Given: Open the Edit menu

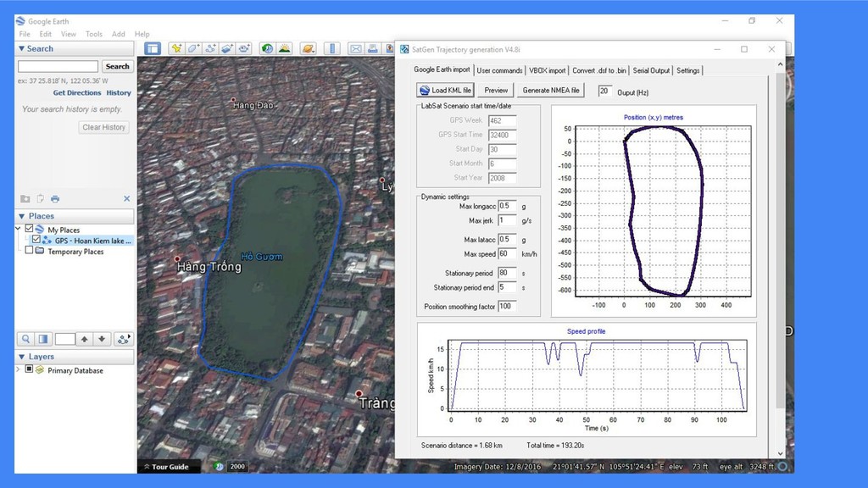Looking at the screenshot, I should pos(46,34).
